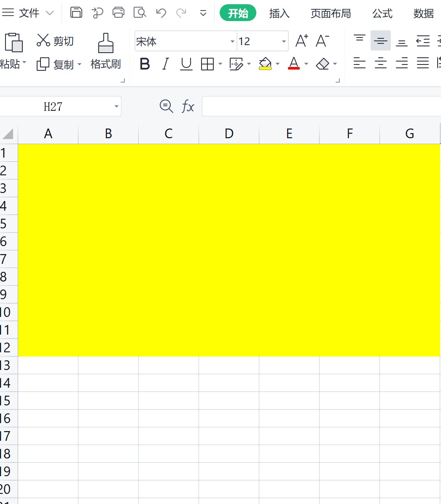The width and height of the screenshot is (441, 504).
Task: Click the Save icon in quick access toolbar
Action: point(76,13)
